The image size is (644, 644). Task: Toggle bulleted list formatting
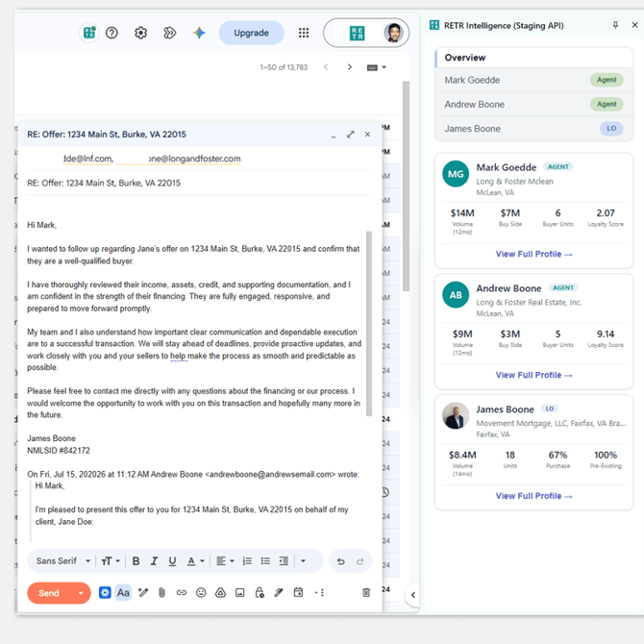click(265, 561)
